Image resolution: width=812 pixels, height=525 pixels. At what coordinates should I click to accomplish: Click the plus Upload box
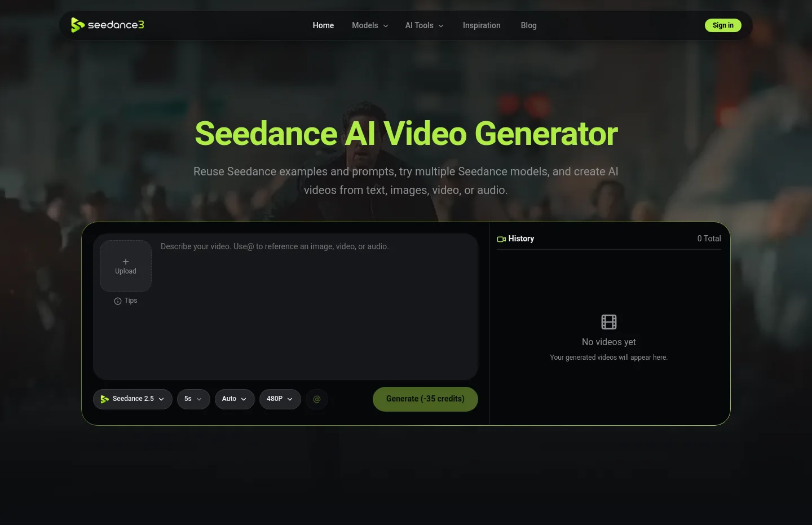[126, 266]
